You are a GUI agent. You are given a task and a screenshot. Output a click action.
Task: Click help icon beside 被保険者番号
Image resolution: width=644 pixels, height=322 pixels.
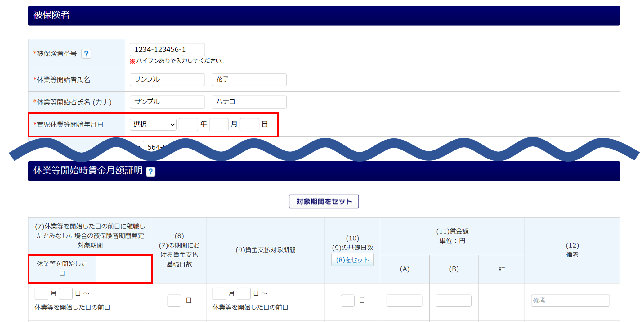(x=86, y=54)
